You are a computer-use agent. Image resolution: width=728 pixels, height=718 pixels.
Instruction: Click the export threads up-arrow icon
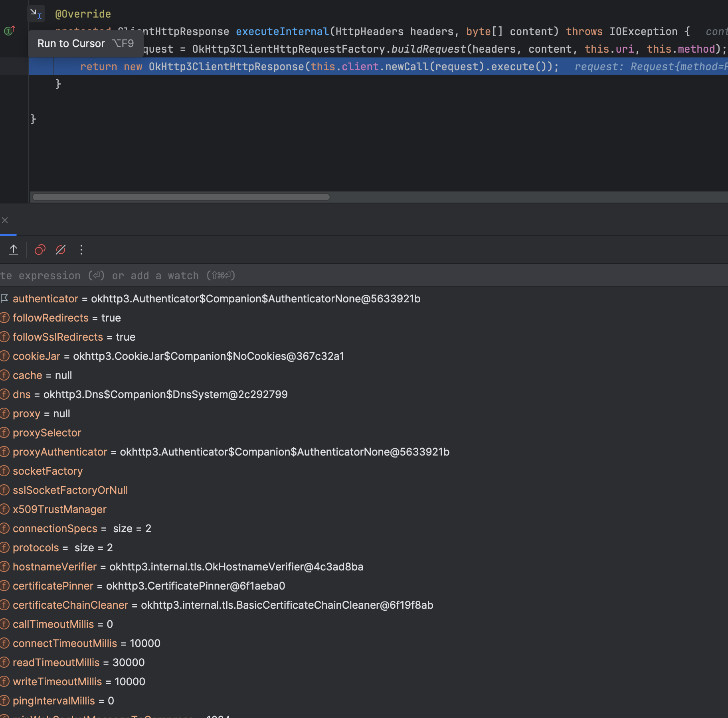point(14,250)
